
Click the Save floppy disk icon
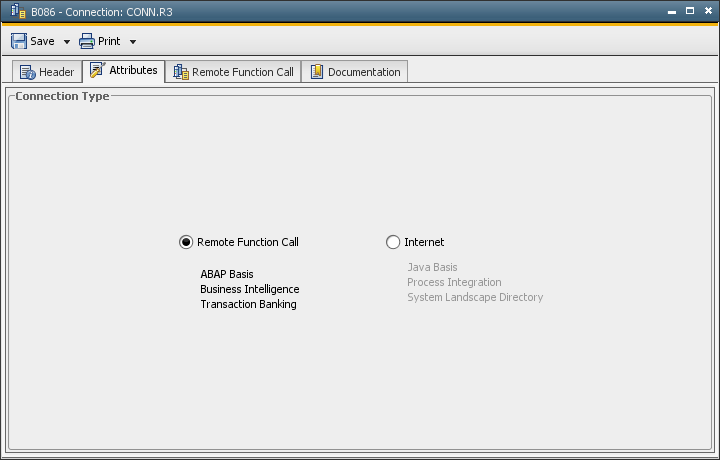point(19,41)
